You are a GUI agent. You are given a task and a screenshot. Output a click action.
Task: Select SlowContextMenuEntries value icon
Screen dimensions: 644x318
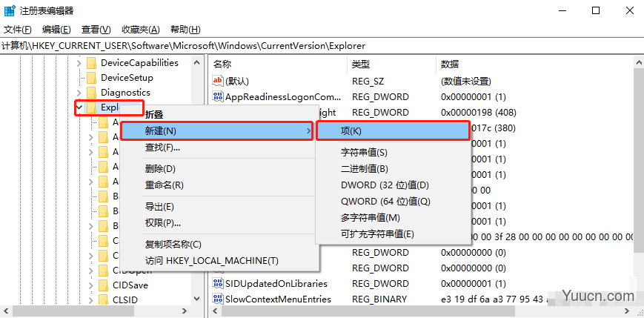(218, 299)
